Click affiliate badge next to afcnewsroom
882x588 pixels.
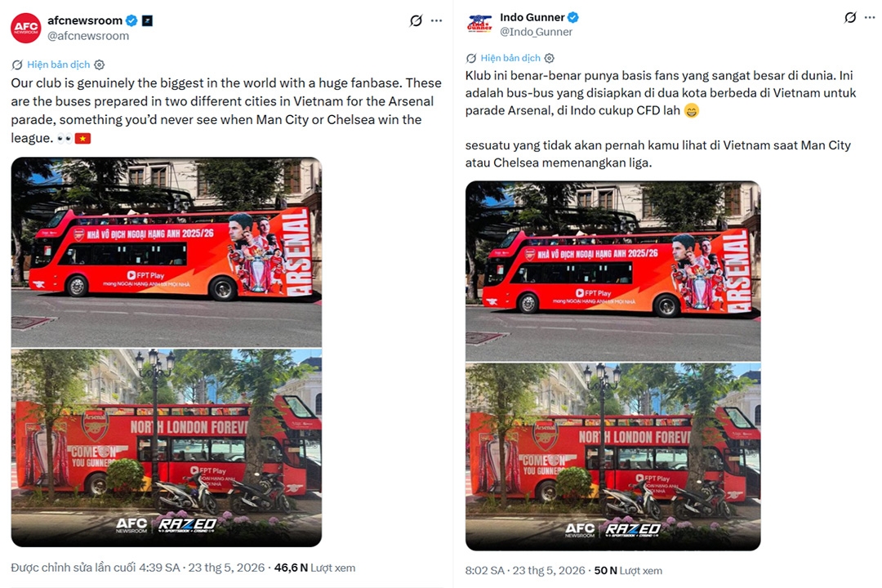pos(147,20)
